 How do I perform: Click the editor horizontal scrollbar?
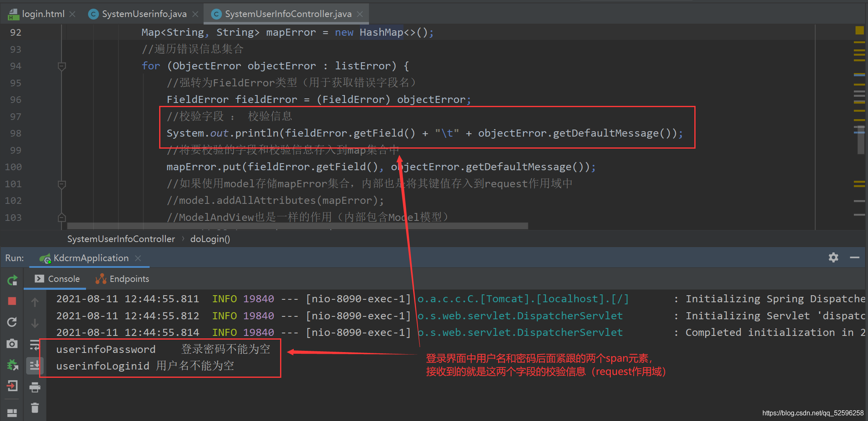pyautogui.click(x=298, y=226)
